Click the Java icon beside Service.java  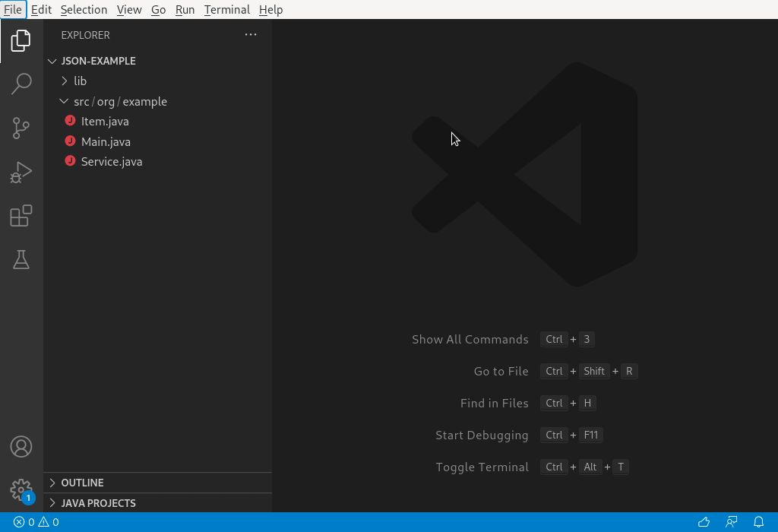click(70, 161)
